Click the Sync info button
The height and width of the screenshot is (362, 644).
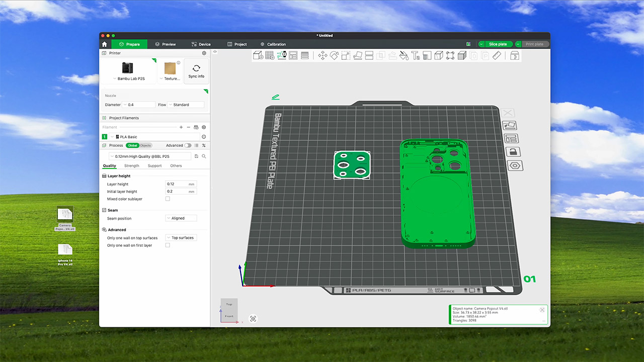196,71
